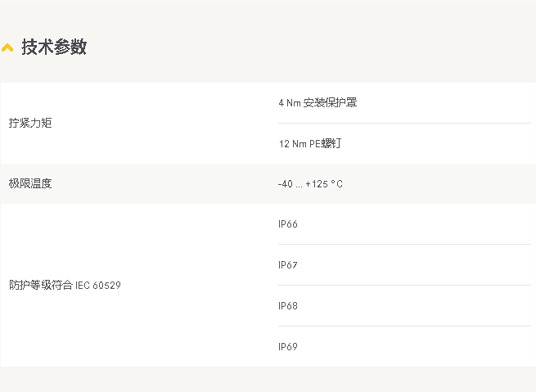Click the IP69 protection rating
Image resolution: width=536 pixels, height=392 pixels.
coord(288,346)
